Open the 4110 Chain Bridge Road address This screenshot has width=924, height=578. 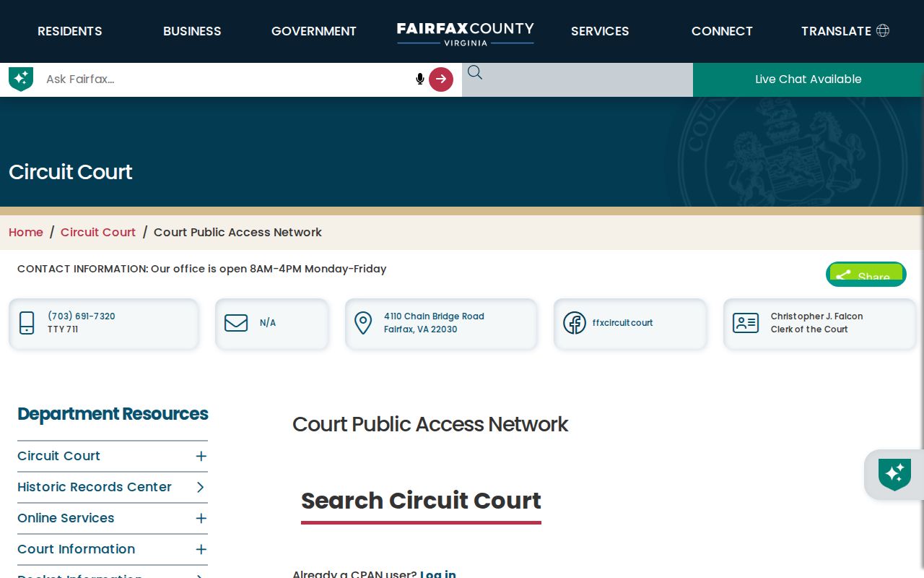tap(434, 323)
